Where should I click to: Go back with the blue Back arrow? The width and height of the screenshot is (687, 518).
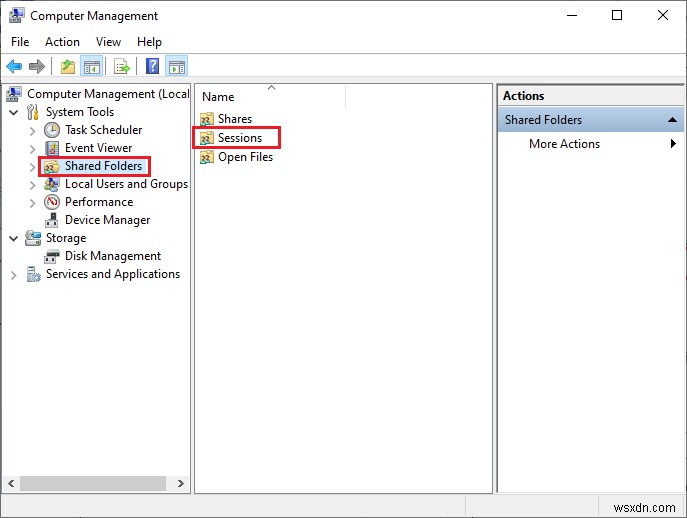tap(14, 67)
